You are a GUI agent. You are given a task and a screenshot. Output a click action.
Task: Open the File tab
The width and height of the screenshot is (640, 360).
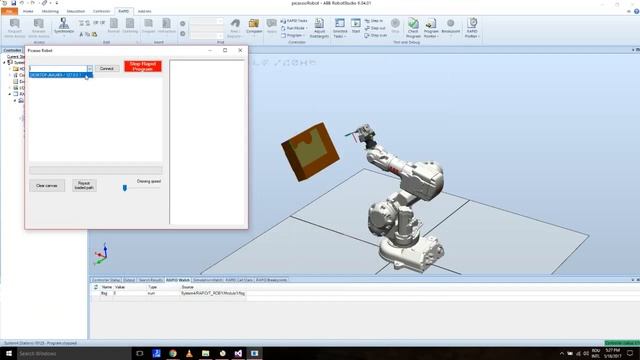9,11
